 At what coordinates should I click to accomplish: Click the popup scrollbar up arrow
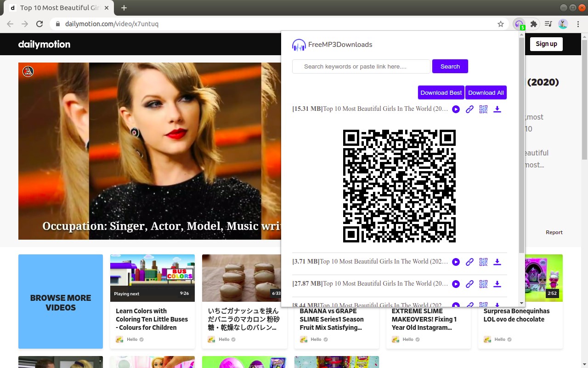point(521,34)
